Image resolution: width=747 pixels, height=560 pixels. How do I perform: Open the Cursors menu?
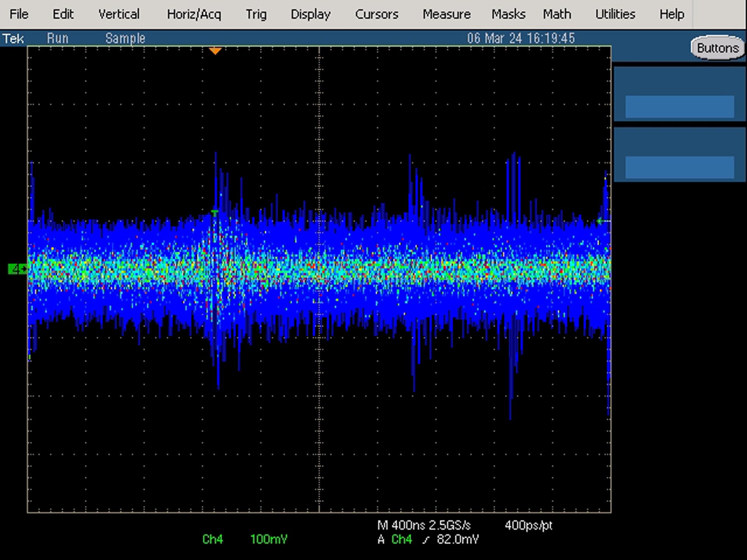coord(377,14)
